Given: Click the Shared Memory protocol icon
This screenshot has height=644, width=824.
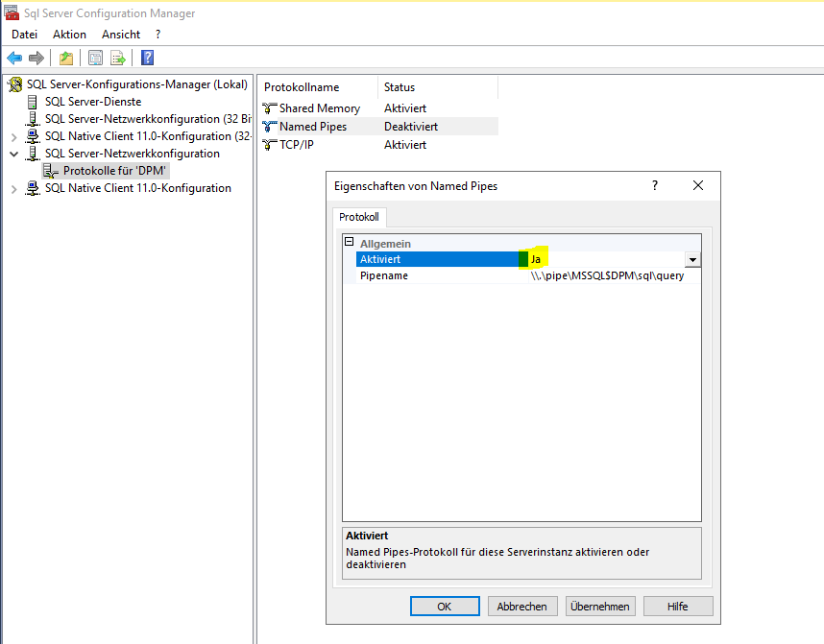Looking at the screenshot, I should (x=270, y=108).
